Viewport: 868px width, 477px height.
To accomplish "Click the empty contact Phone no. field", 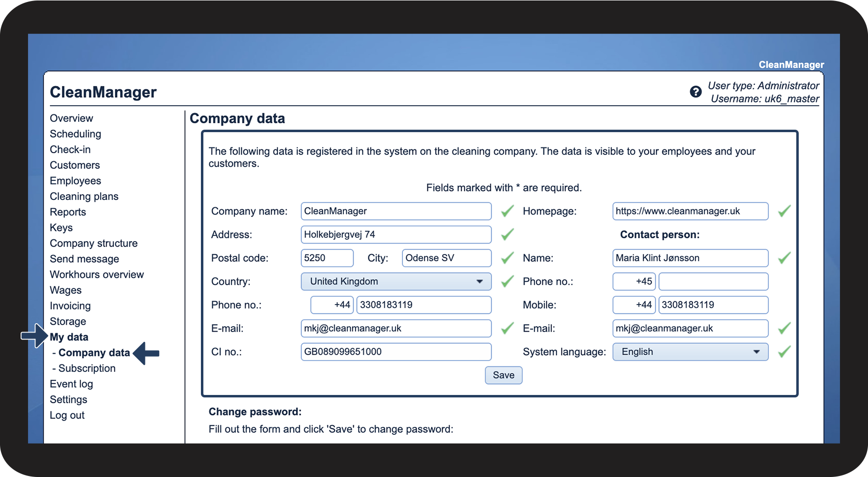I will (x=713, y=281).
